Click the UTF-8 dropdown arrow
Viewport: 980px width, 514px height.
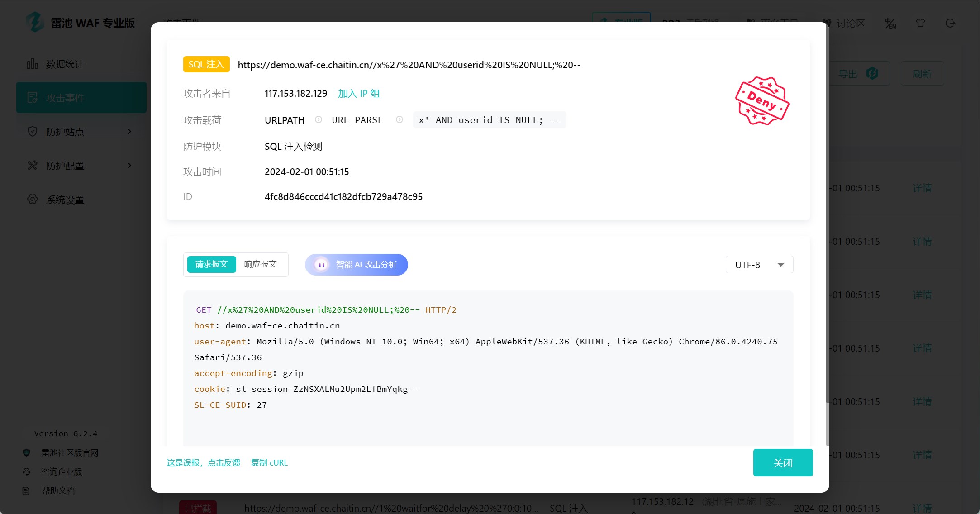point(781,265)
